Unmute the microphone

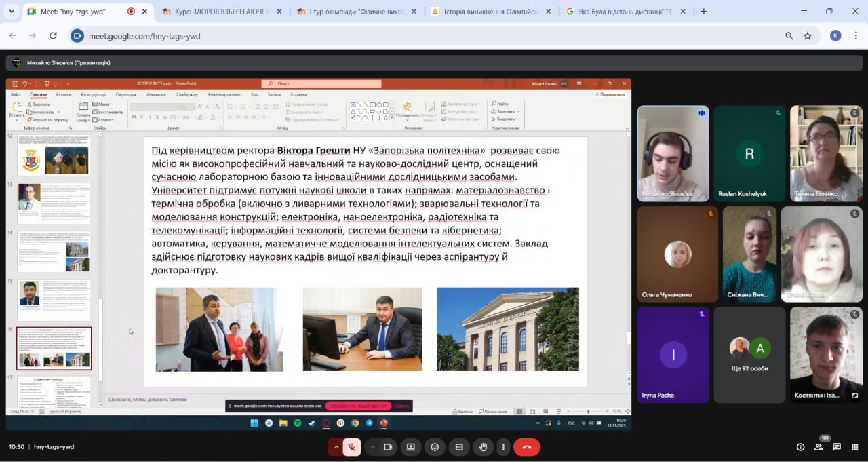[x=351, y=447]
